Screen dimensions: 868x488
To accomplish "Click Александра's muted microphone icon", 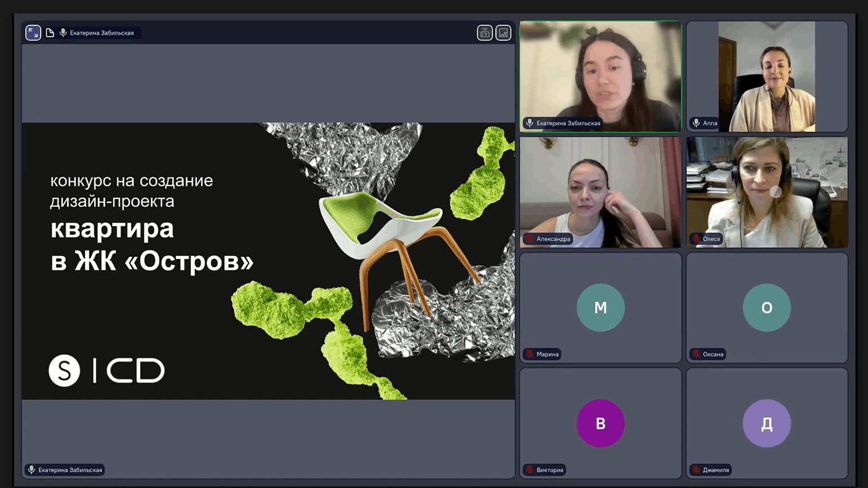I will [x=530, y=239].
